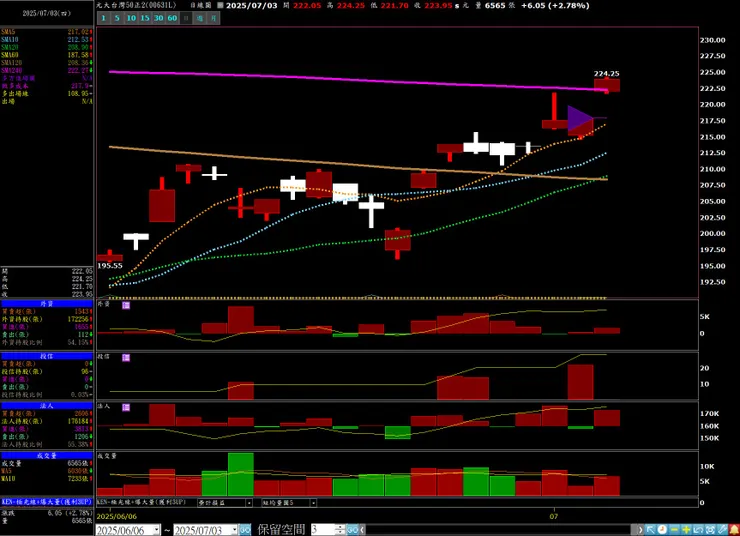Click the undo arrow icon in bottom toolbar

tap(698, 530)
